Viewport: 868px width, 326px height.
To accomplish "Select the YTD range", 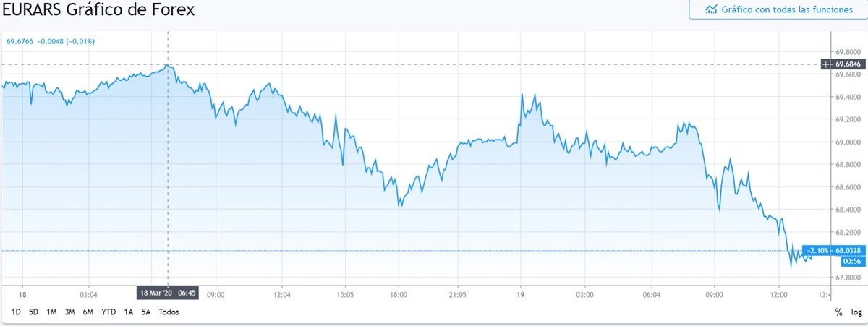I will click(109, 312).
